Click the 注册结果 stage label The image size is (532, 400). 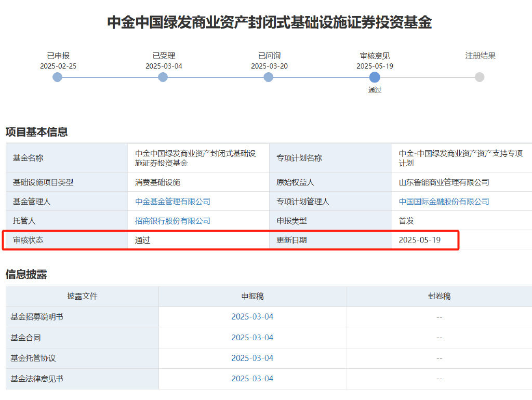pyautogui.click(x=480, y=56)
